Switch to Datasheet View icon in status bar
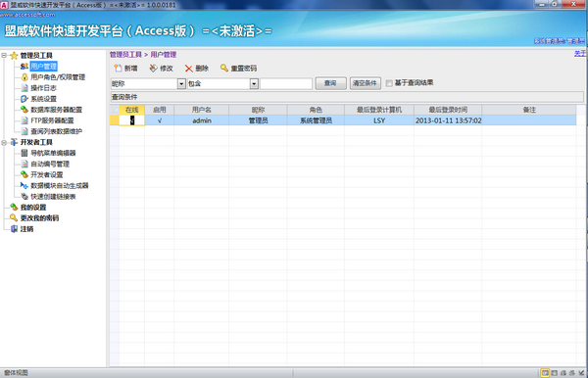This screenshot has width=588, height=378. tap(554, 373)
